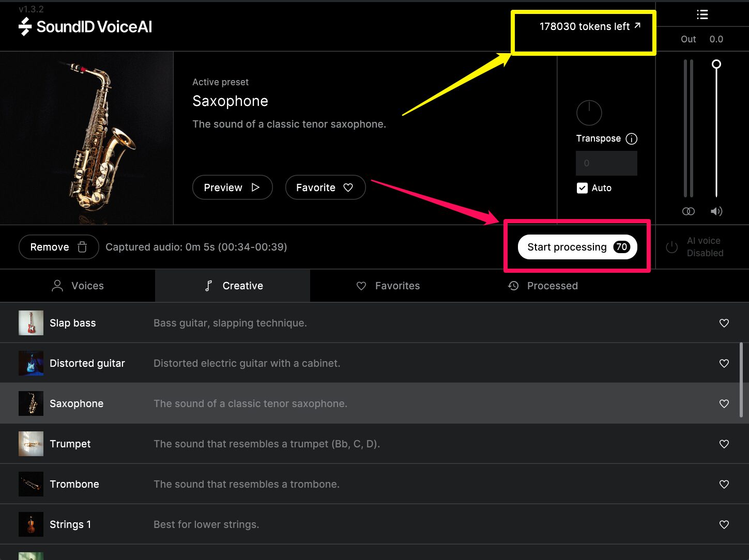Preview the Saxophone preset
The image size is (749, 560).
coord(232,188)
